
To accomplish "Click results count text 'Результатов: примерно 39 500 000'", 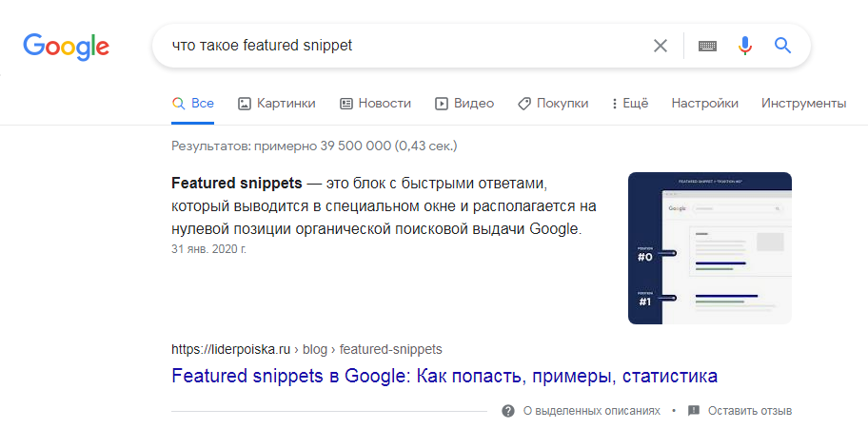I will click(281, 146).
